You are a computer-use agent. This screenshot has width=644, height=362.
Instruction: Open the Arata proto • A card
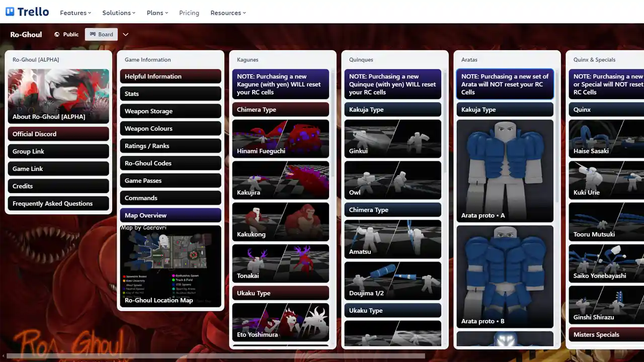point(505,171)
